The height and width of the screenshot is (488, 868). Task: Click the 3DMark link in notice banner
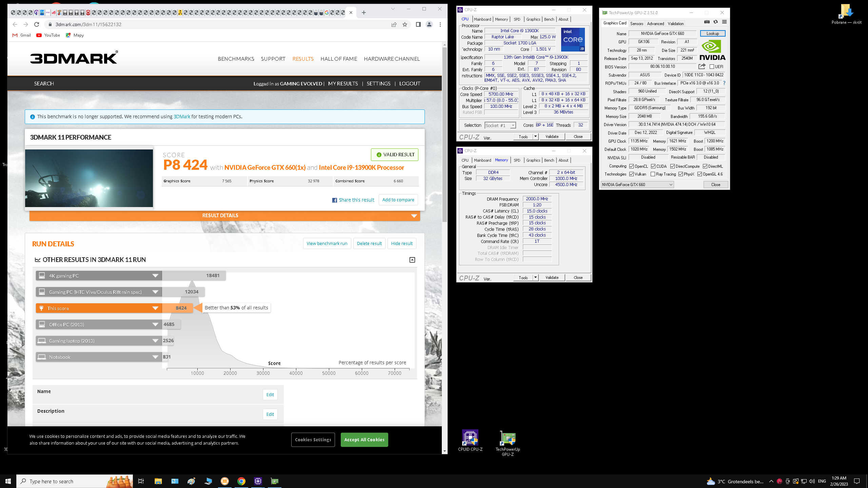[x=182, y=117]
